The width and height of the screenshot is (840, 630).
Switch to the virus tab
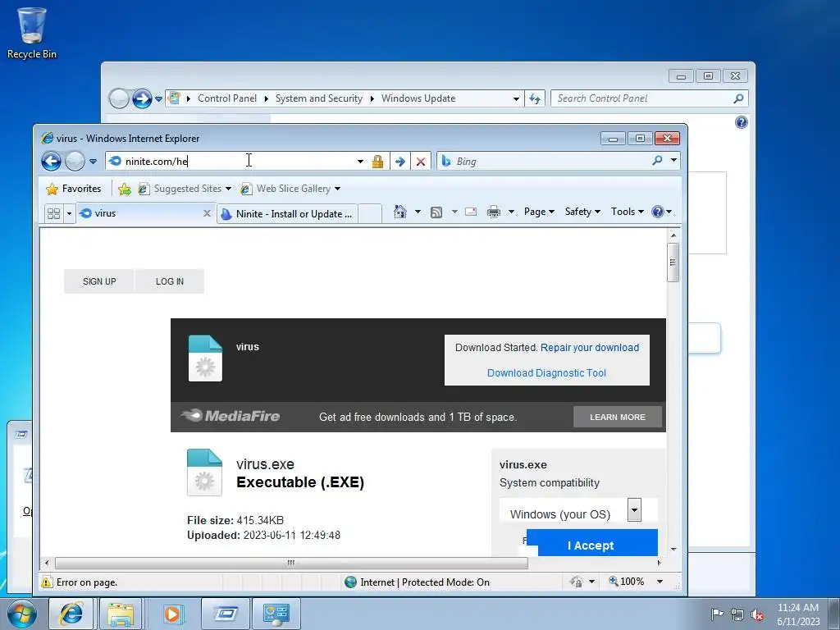coord(139,213)
